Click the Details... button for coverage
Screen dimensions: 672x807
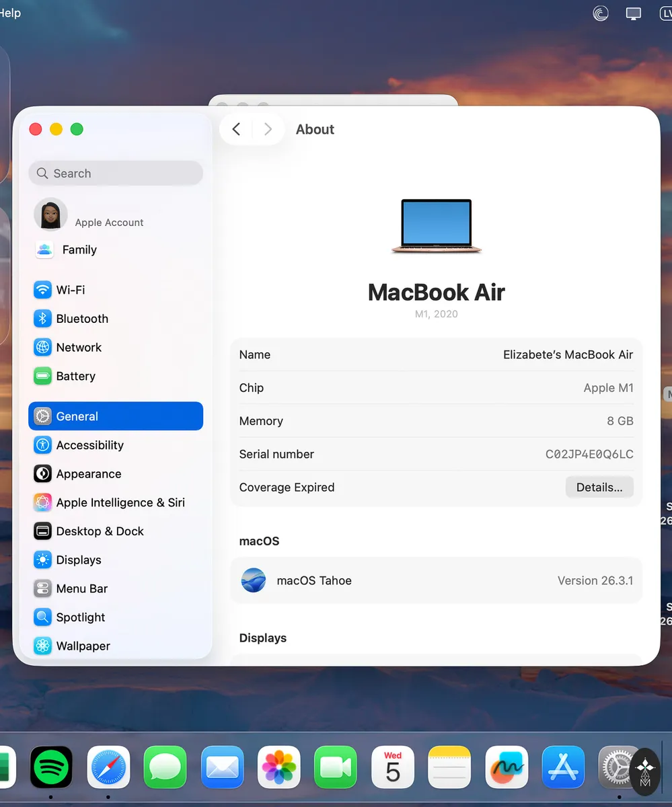click(x=599, y=488)
